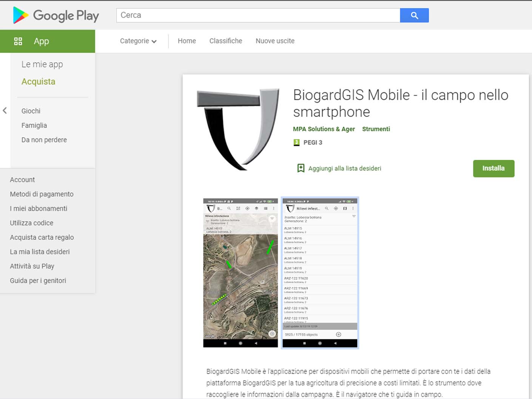Open Metodi di pagamento
The image size is (532, 399).
coord(42,194)
